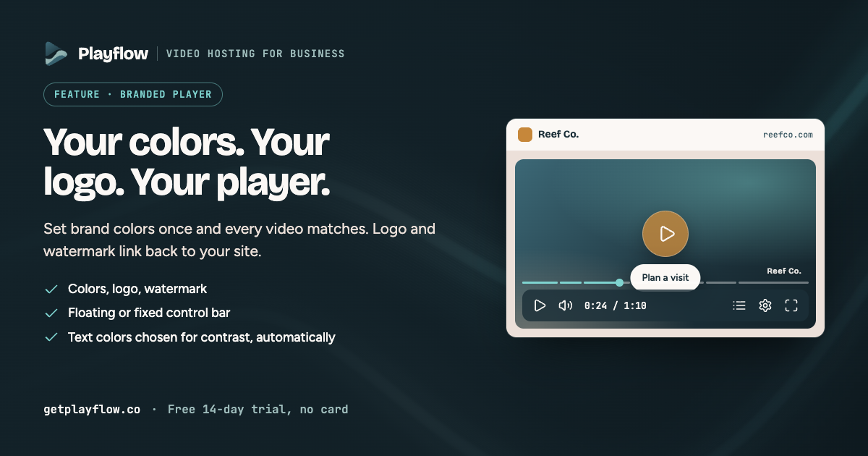The image size is (868, 456).
Task: Click the "Plan a visit" chapter tooltip
Action: [665, 277]
